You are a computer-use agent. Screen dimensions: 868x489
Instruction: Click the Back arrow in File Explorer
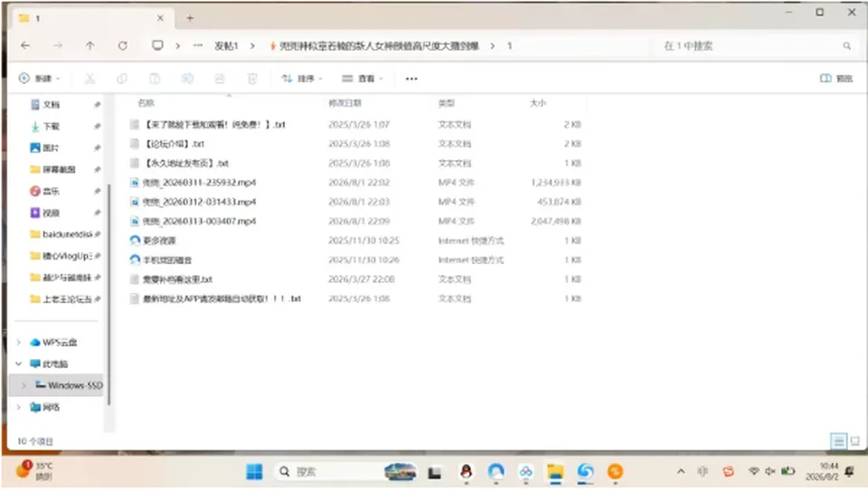25,46
